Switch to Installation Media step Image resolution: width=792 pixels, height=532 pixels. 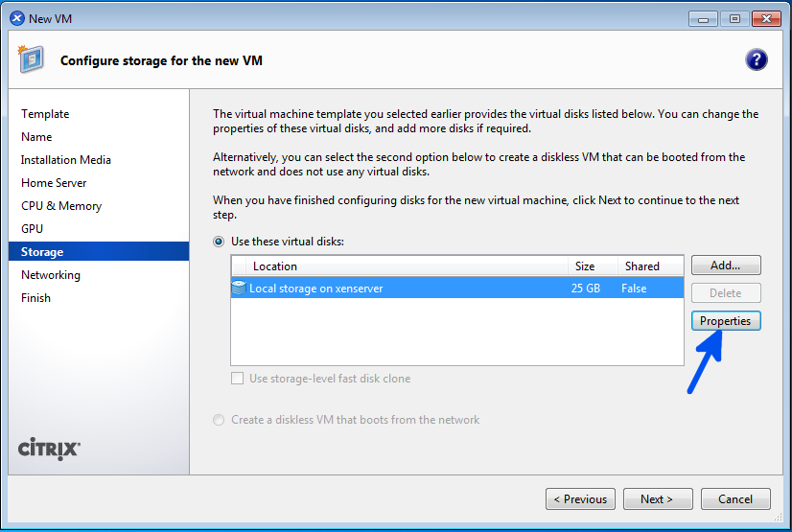[66, 160]
